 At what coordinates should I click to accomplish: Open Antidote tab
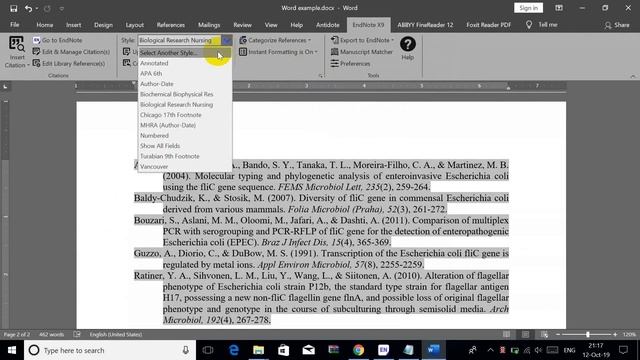pyautogui.click(x=327, y=25)
